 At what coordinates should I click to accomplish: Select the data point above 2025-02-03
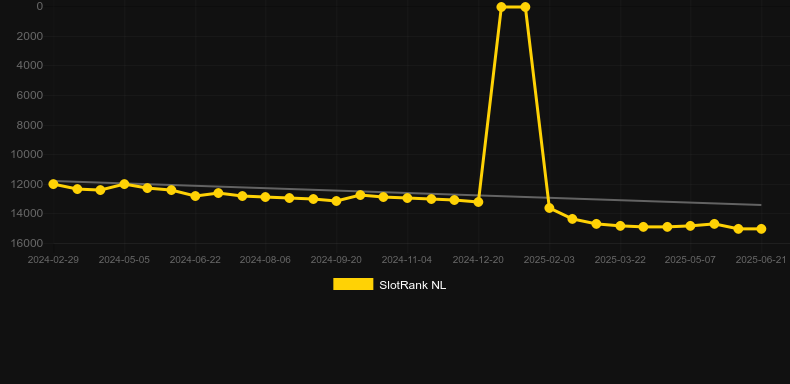549,208
